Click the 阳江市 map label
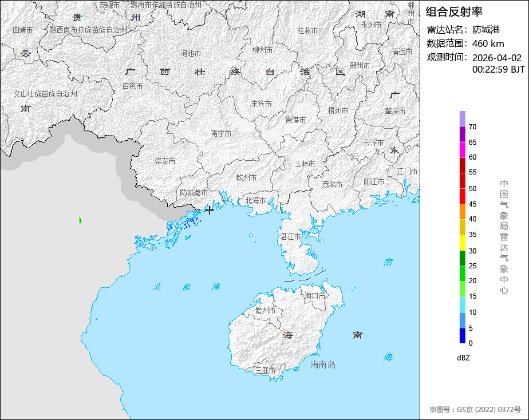The height and width of the screenshot is (420, 529). [x=374, y=182]
